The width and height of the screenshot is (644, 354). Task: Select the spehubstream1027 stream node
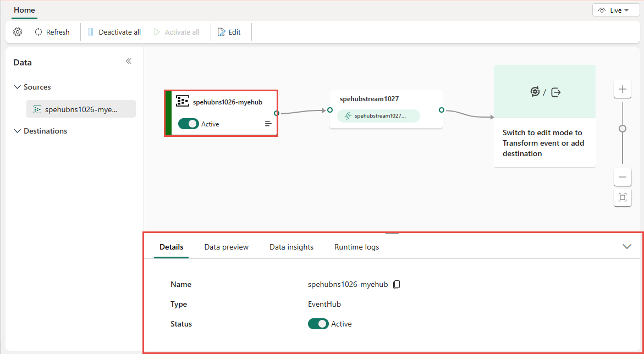386,109
